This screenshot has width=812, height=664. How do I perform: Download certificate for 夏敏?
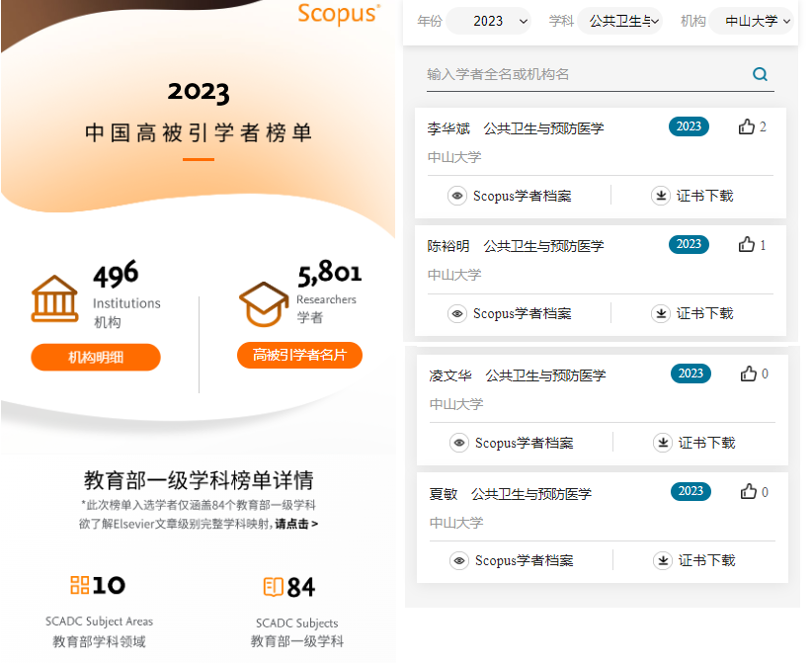pos(695,560)
